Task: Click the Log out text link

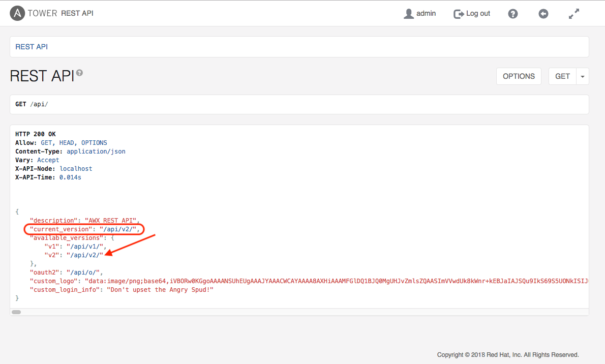Action: 478,14
